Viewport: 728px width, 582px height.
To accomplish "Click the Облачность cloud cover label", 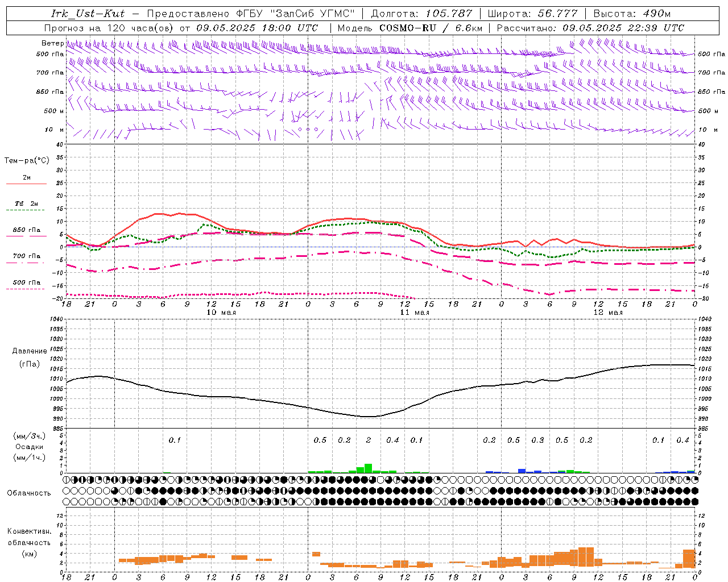I will coord(29,493).
